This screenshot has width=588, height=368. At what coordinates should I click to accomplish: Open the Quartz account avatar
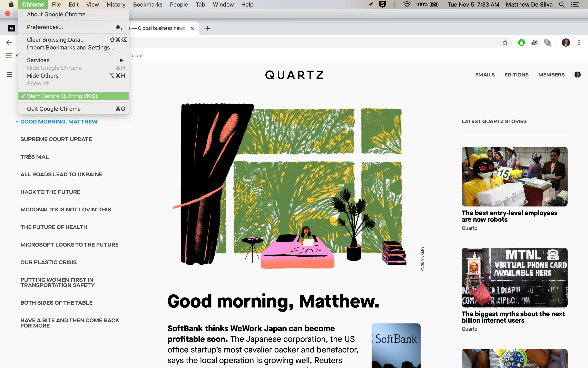[578, 75]
